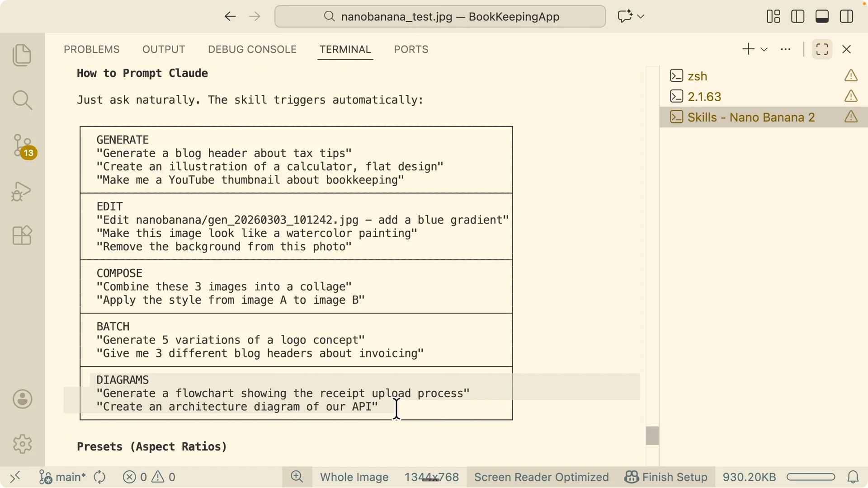This screenshot has height=488, width=868.
Task: Toggle maximized panel size
Action: pos(822,49)
